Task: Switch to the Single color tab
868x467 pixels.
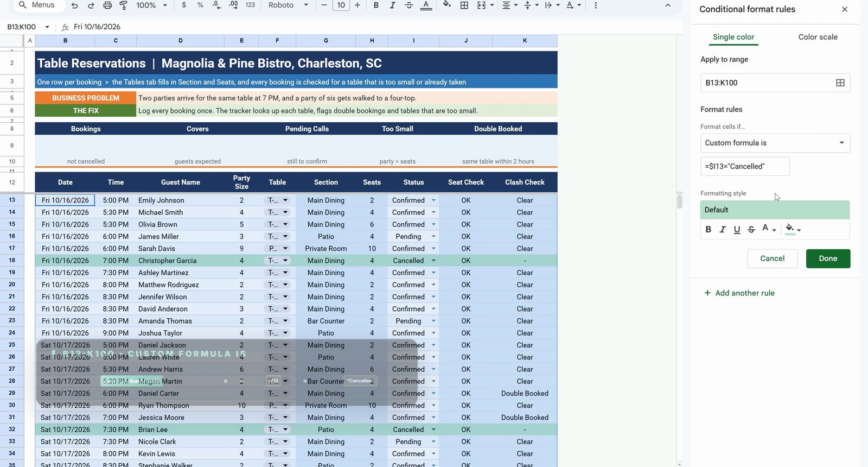Action: click(x=733, y=37)
